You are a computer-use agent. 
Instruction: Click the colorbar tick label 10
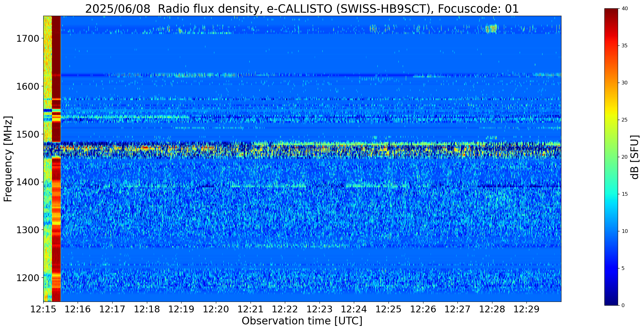point(625,231)
